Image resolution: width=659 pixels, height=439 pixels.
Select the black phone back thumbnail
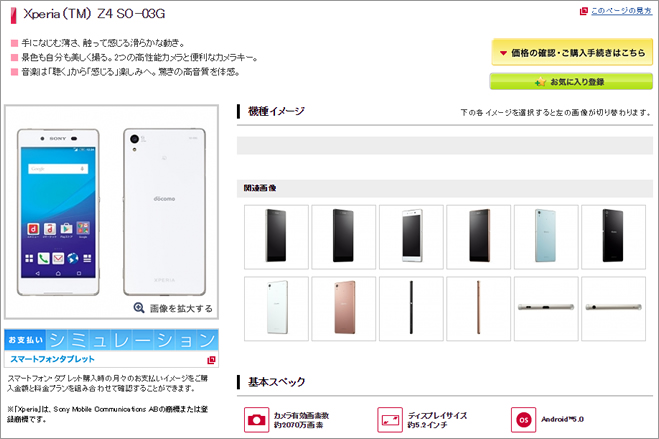(613, 237)
